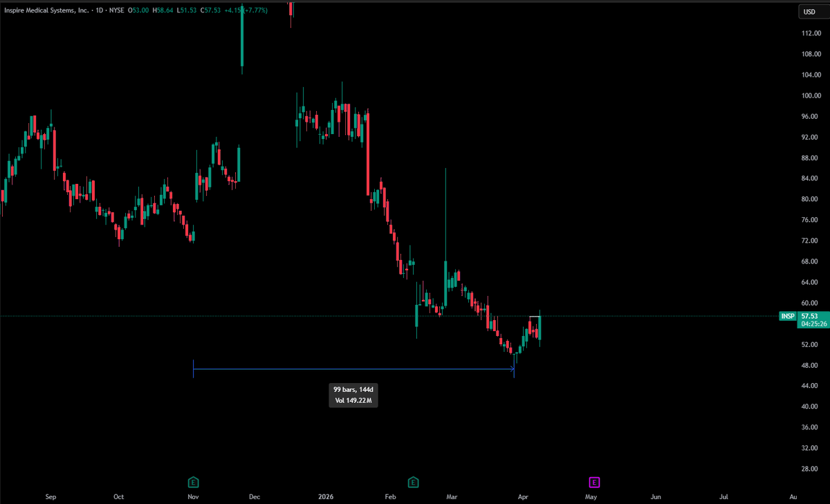Click the 32.00 price axis label
The height and width of the screenshot is (504, 830).
click(810, 448)
